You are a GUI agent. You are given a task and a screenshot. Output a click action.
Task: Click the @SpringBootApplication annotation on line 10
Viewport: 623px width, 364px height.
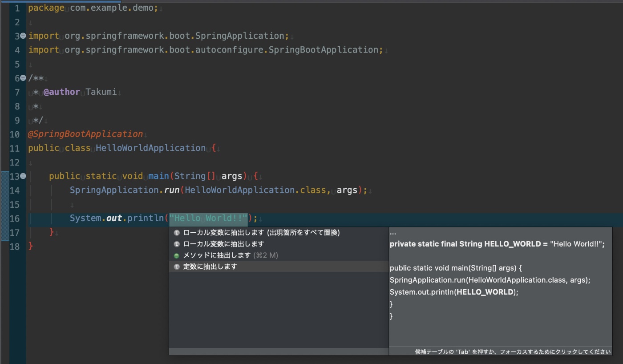pos(85,134)
